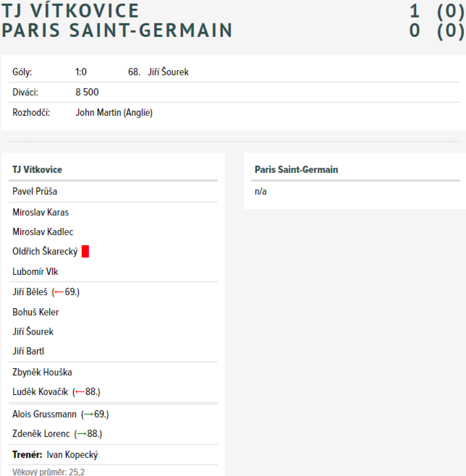Click green substitution-on arrow beside Alois Grussmann

tap(89, 415)
